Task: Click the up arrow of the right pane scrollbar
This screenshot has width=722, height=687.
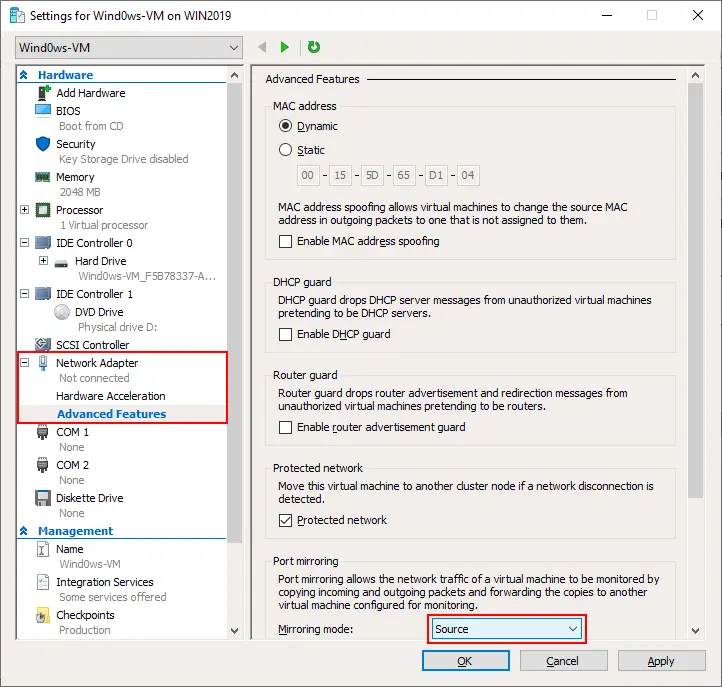Action: pos(695,75)
